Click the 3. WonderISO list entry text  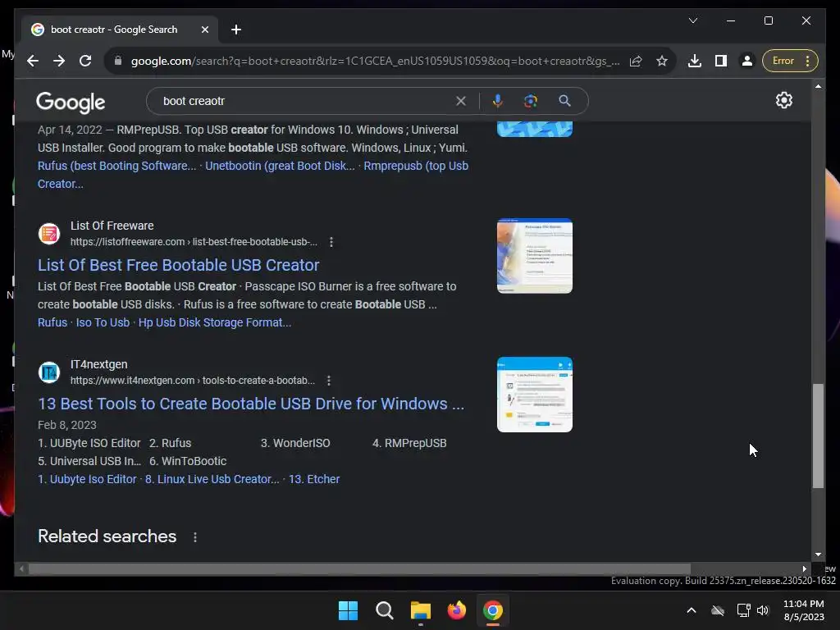295,443
